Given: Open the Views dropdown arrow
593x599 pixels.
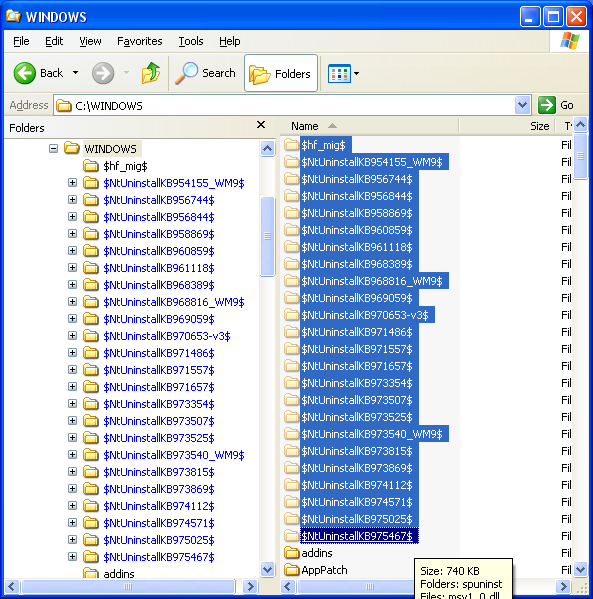Looking at the screenshot, I should (356, 73).
